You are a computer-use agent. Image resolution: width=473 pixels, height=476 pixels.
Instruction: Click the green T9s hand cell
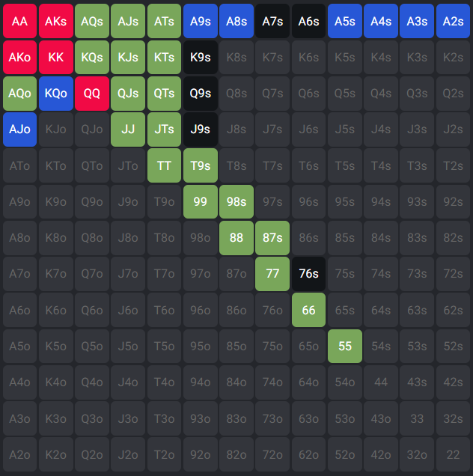pyautogui.click(x=201, y=165)
